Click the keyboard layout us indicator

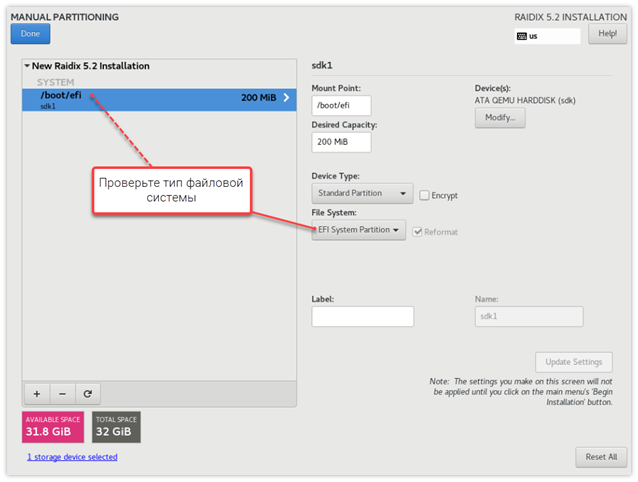pos(546,36)
